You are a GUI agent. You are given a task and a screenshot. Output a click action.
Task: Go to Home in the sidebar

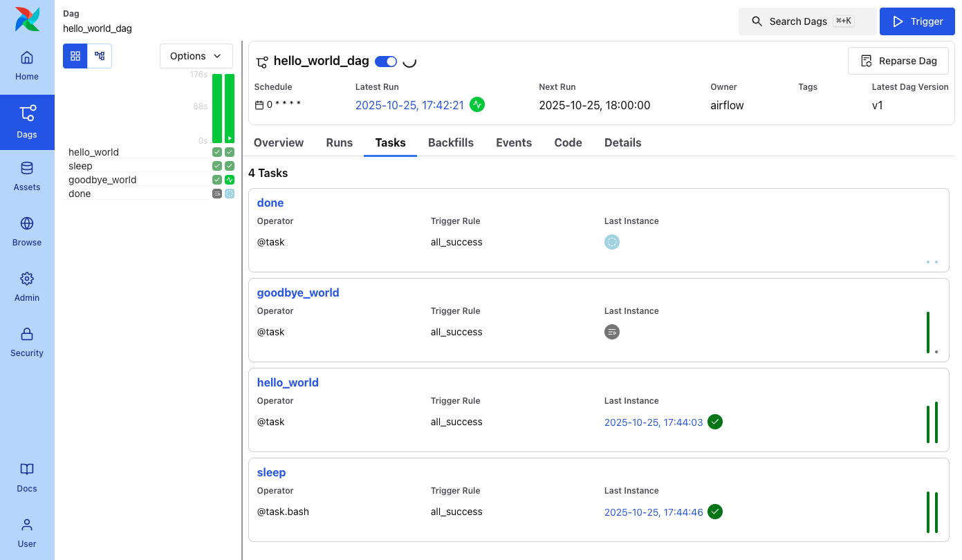[x=27, y=66]
